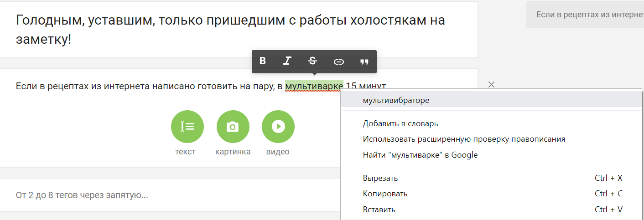Click the highlighted misspelled word "мультиварке"
Viewport: 644px width, 220px height.
[x=314, y=86]
